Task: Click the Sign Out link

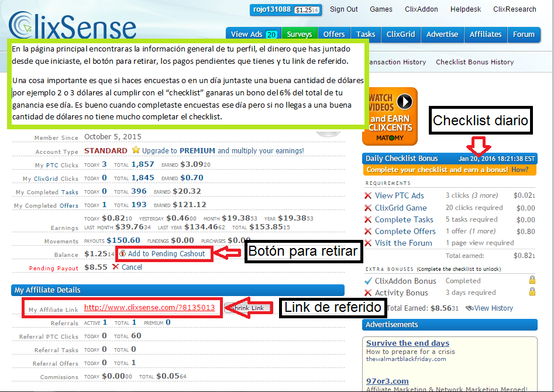Action: pyautogui.click(x=343, y=9)
